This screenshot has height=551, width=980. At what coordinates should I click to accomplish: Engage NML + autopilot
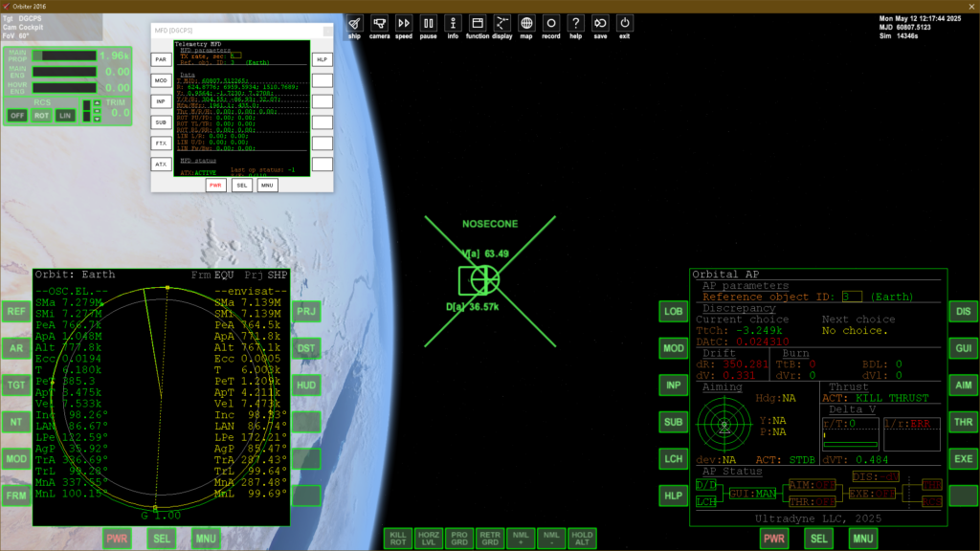tap(521, 539)
